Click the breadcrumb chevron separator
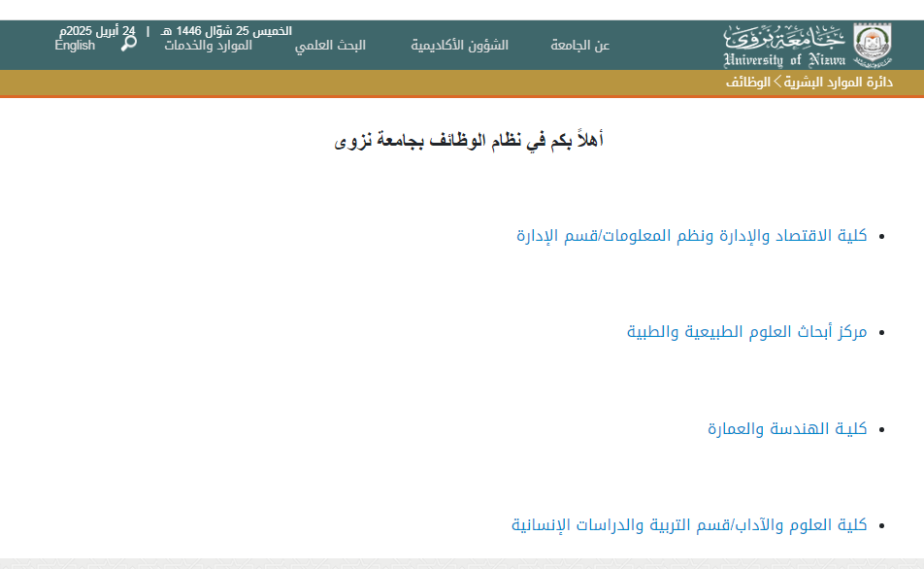Viewport: 924px width, 569px height. [x=777, y=83]
